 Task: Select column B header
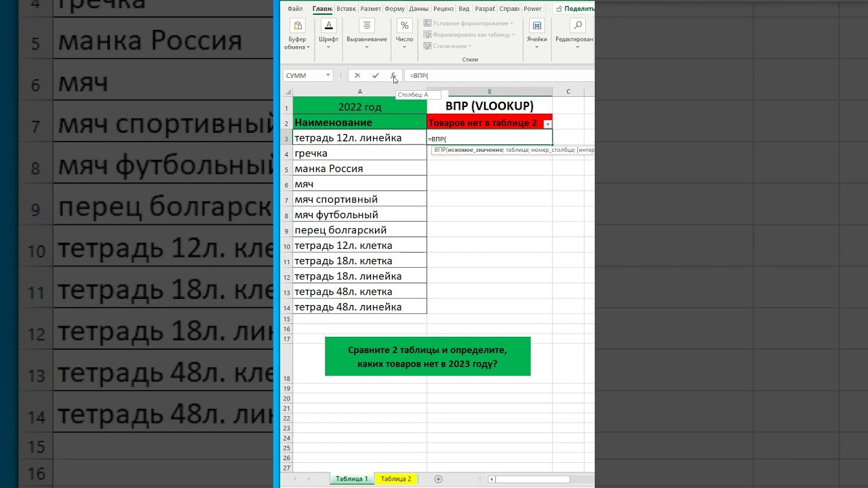(x=490, y=92)
